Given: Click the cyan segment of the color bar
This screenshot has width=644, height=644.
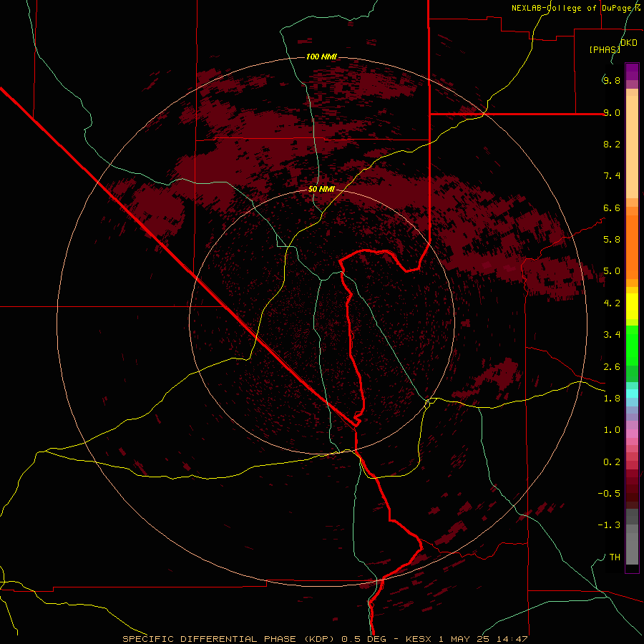Looking at the screenshot, I should pyautogui.click(x=632, y=393).
